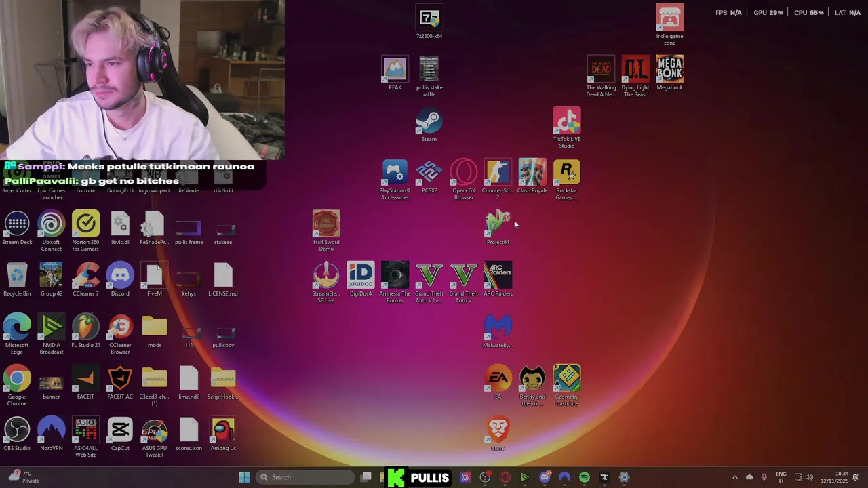Open Spotify from the taskbar
Screen dimensions: 868x488
coord(585,477)
